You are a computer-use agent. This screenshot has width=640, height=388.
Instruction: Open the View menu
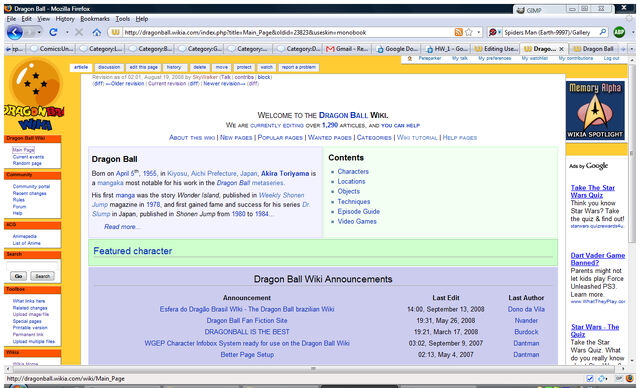(x=43, y=19)
